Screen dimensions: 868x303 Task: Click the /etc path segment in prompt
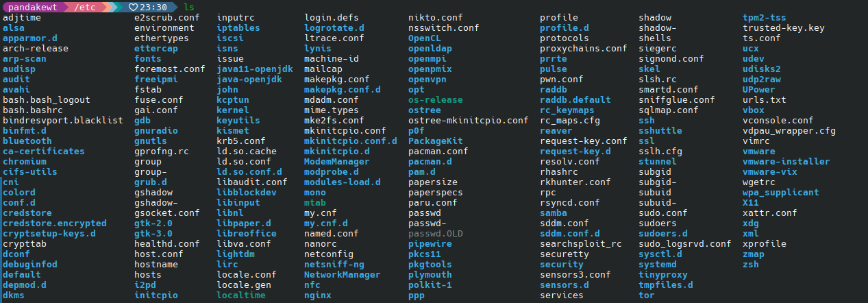click(85, 7)
